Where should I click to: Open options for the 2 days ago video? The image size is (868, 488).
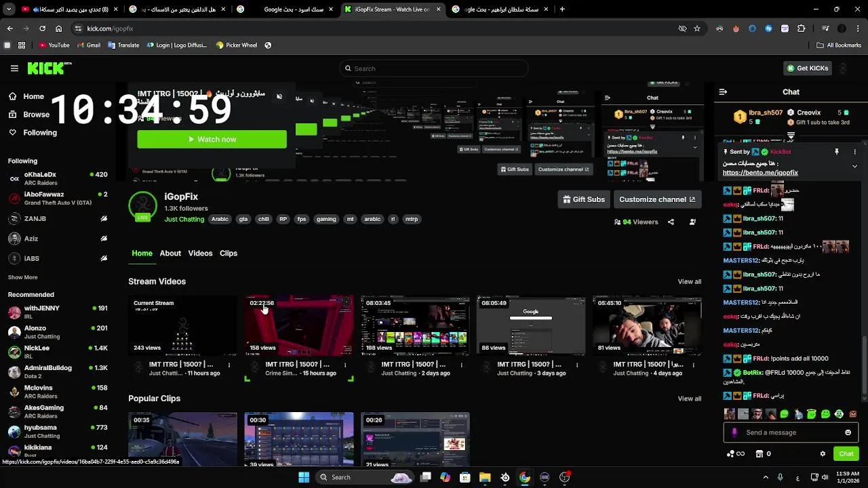pos(461,365)
